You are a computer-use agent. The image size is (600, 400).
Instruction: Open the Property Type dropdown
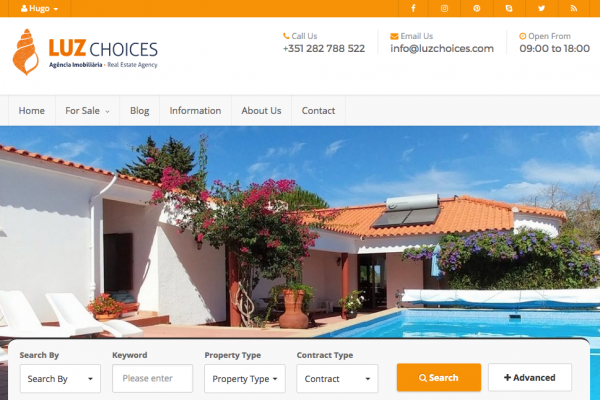(x=245, y=379)
